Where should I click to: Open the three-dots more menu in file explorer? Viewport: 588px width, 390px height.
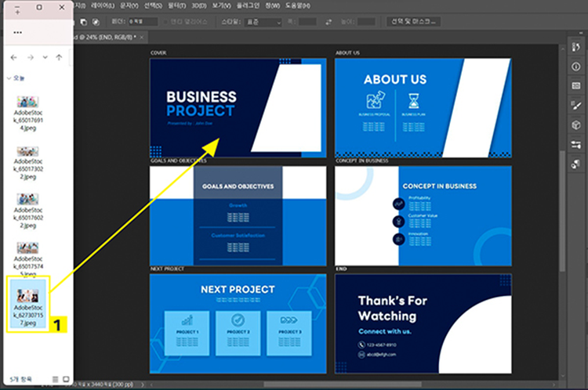coord(17,33)
